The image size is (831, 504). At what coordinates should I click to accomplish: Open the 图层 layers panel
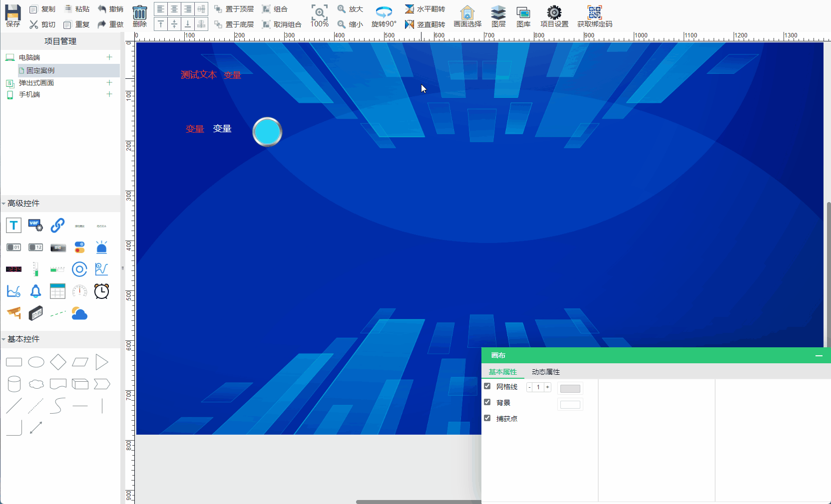tap(498, 16)
